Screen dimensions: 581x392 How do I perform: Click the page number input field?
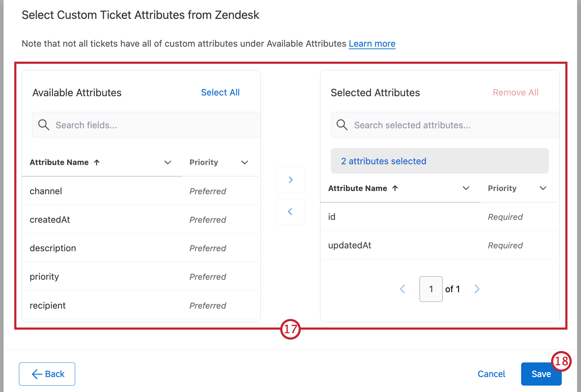(431, 289)
